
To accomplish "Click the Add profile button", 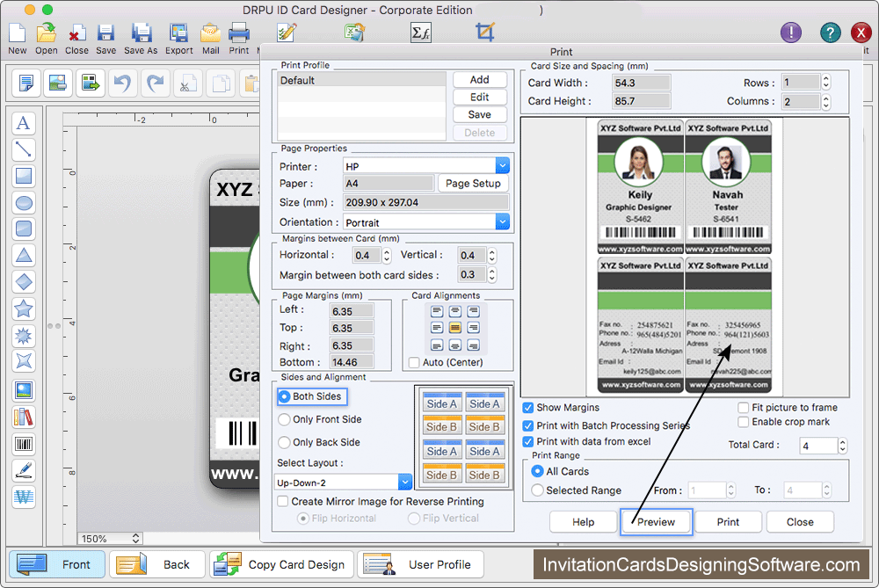I will [x=480, y=80].
